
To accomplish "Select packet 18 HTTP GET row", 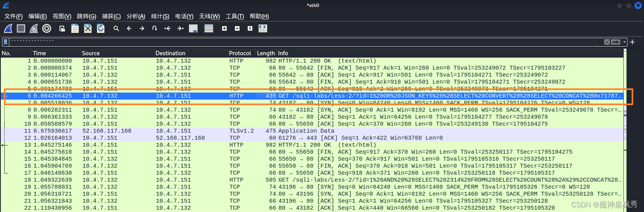I will [311, 180].
